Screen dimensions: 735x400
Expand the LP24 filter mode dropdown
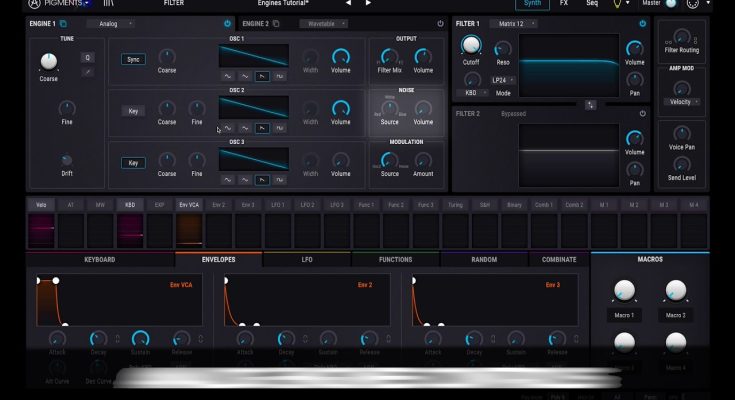pos(504,79)
